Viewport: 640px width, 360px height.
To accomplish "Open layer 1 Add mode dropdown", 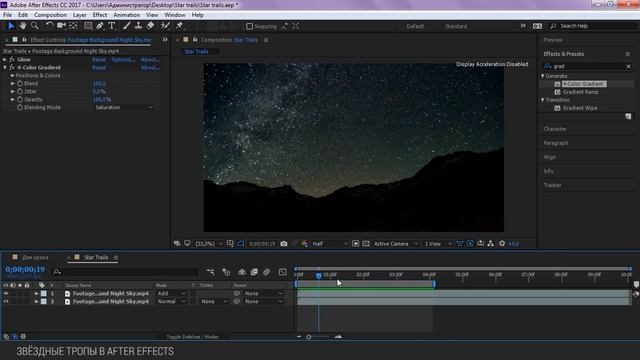I will click(x=171, y=293).
